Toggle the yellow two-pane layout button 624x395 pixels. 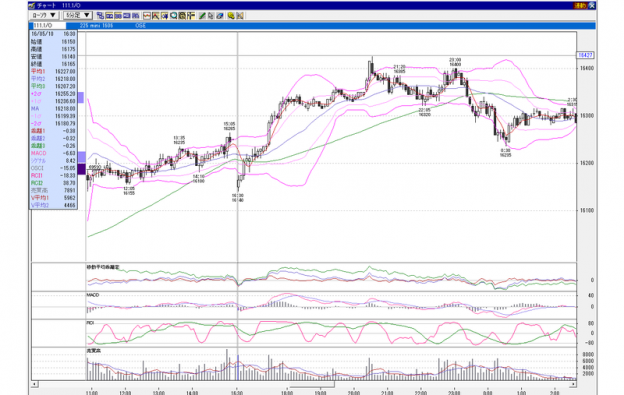[x=109, y=16]
